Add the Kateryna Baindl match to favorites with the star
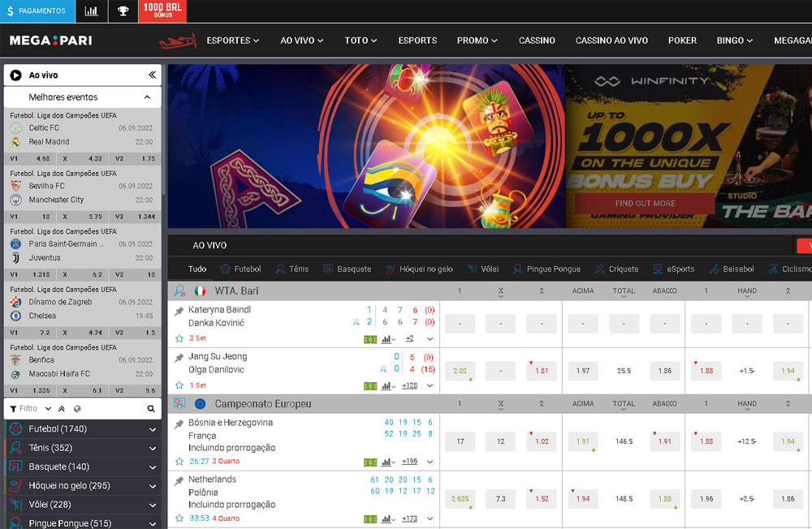This screenshot has width=812, height=529. click(x=179, y=338)
